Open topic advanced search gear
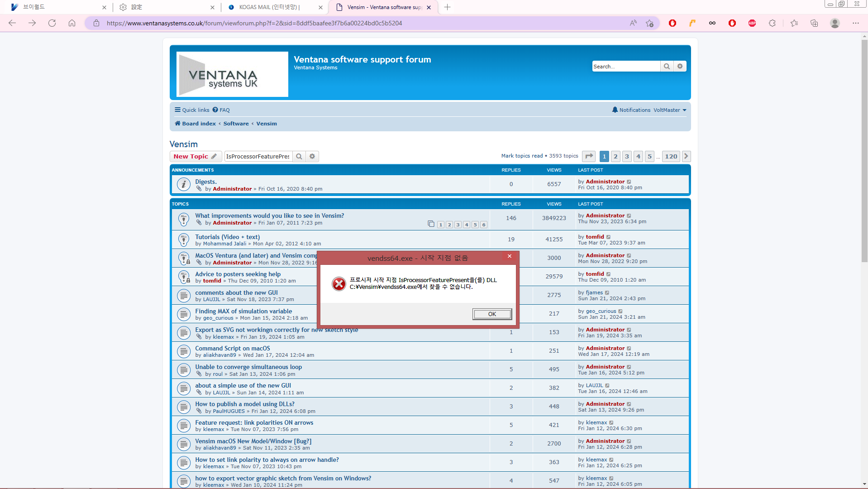The height and width of the screenshot is (489, 868). click(312, 156)
